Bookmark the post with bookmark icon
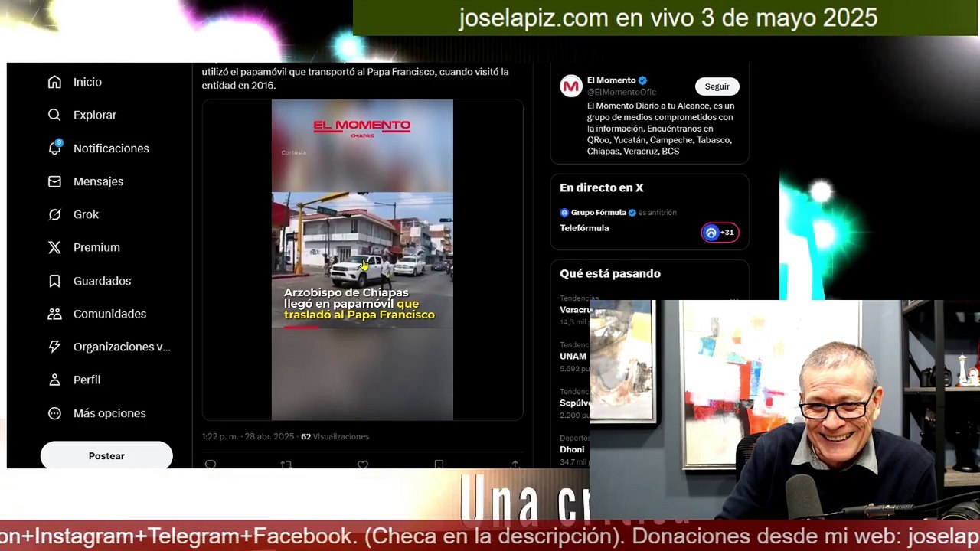 click(439, 464)
